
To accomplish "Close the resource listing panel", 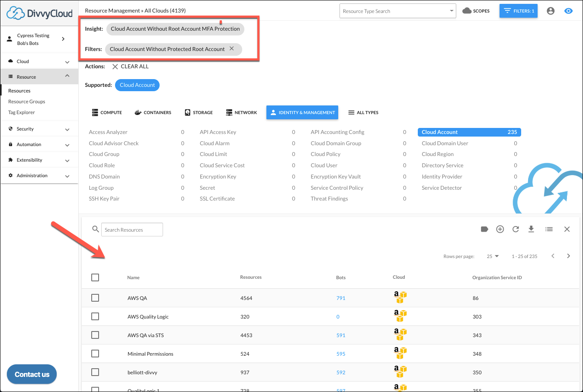I will click(567, 229).
